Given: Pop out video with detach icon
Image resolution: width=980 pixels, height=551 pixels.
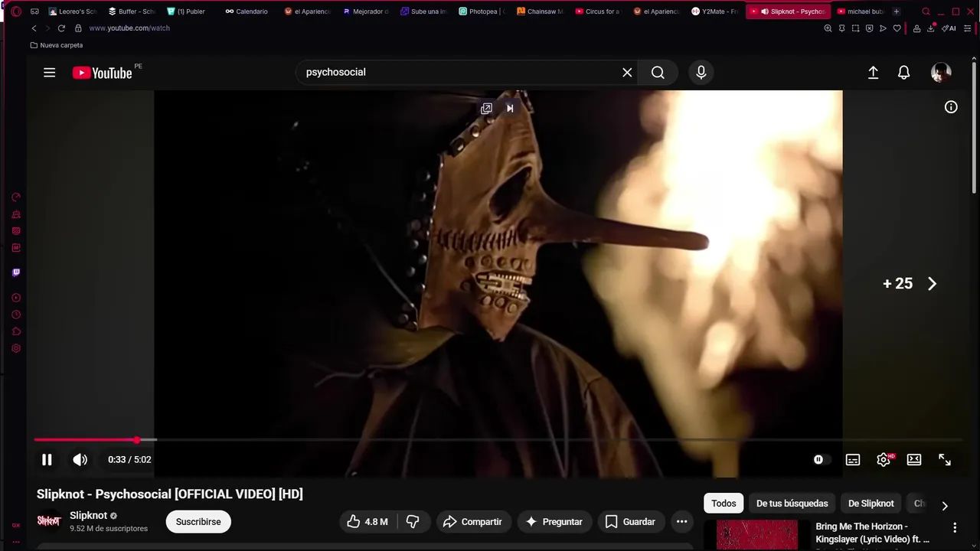Looking at the screenshot, I should (x=486, y=109).
